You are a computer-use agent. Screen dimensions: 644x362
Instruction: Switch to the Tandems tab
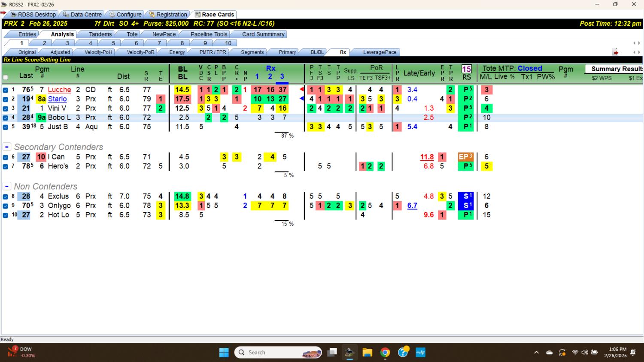(100, 34)
